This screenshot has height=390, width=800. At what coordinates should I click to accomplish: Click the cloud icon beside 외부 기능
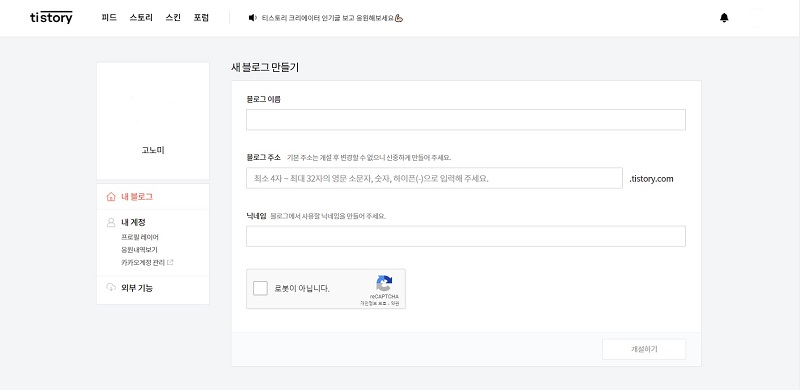click(x=111, y=287)
